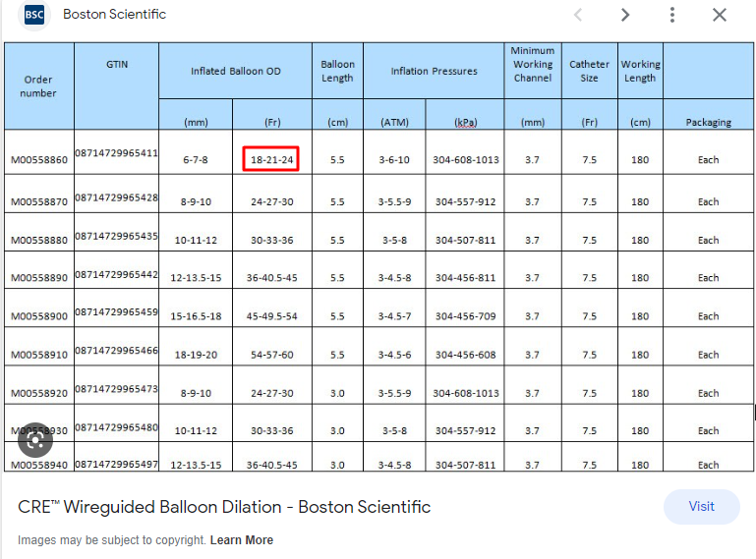Screen dimensions: 756x559
Task: Open the Learn More copyright link
Action: [242, 540]
